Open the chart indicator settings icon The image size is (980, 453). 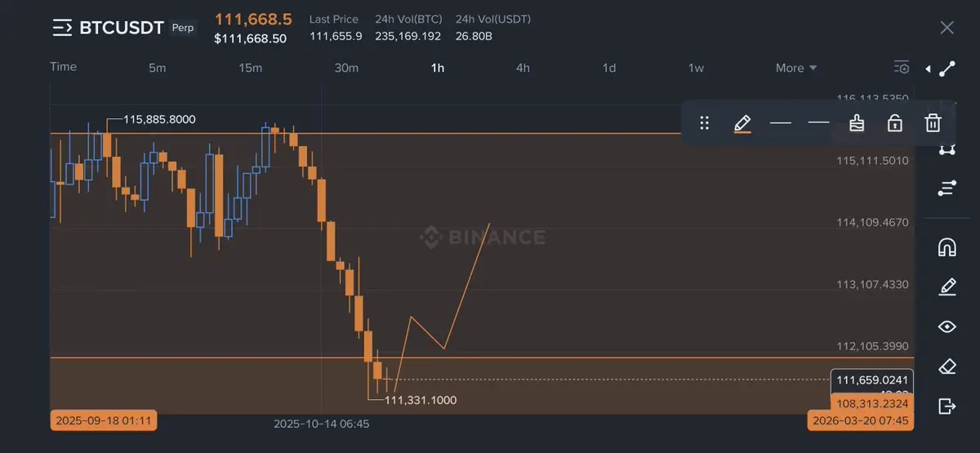pos(901,67)
